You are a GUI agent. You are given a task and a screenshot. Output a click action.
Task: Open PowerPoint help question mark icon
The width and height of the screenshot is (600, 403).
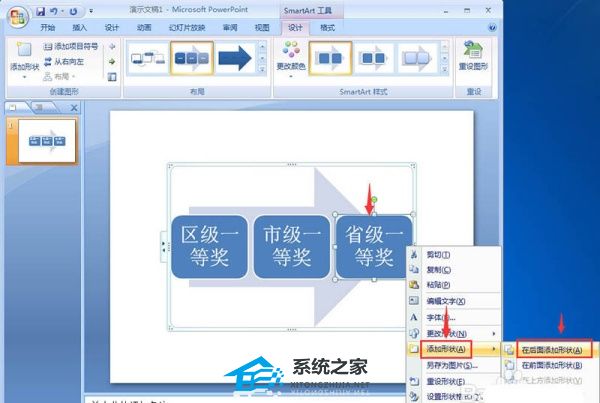click(x=492, y=28)
